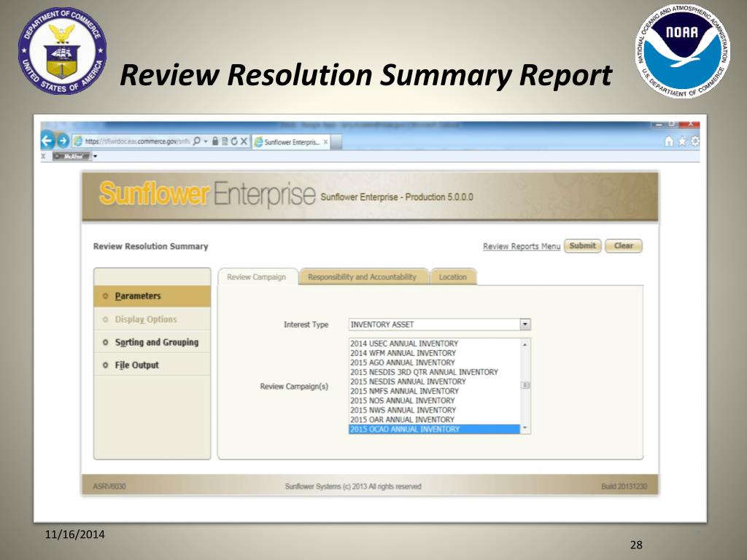Click the search magnifier icon in address bar
The image size is (747, 560).
[196, 141]
